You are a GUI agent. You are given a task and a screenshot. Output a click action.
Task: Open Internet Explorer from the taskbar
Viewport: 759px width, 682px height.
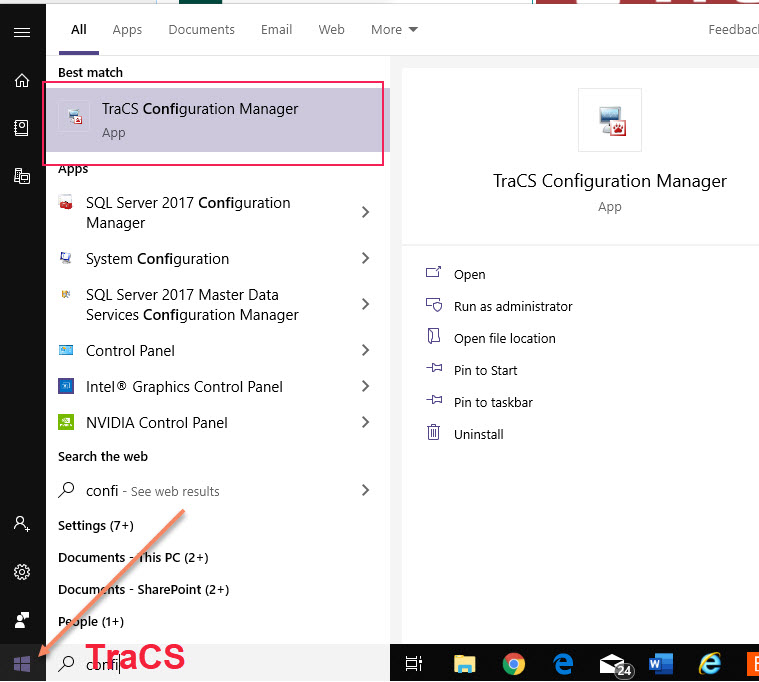[710, 663]
